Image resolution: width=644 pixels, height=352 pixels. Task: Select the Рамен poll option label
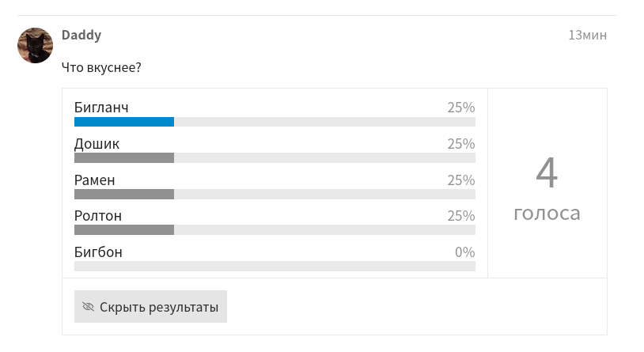click(x=95, y=180)
